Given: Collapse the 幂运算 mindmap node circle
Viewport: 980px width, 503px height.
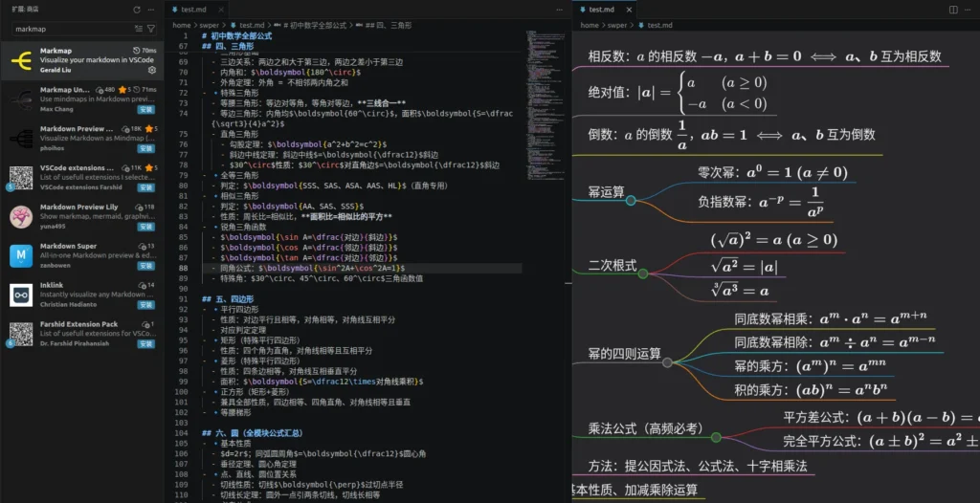Looking at the screenshot, I should coord(631,201).
